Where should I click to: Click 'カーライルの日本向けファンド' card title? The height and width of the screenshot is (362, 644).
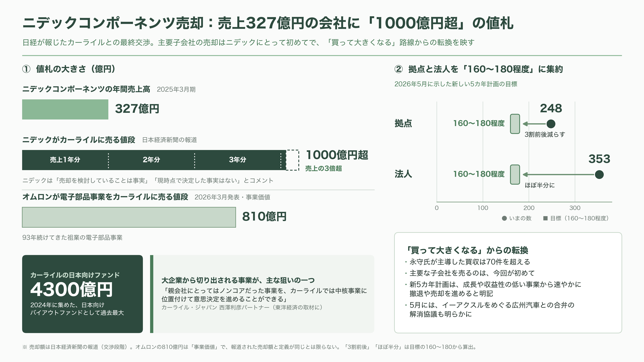[75, 275]
